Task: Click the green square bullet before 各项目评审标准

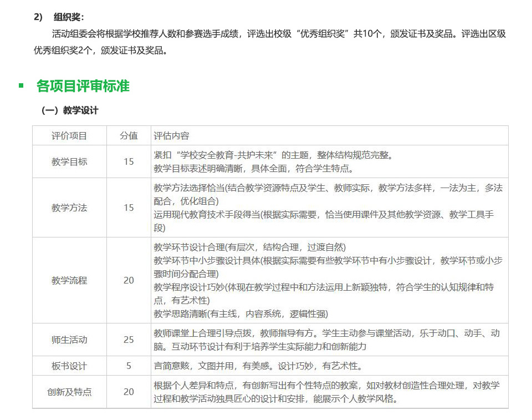Action: pyautogui.click(x=21, y=85)
